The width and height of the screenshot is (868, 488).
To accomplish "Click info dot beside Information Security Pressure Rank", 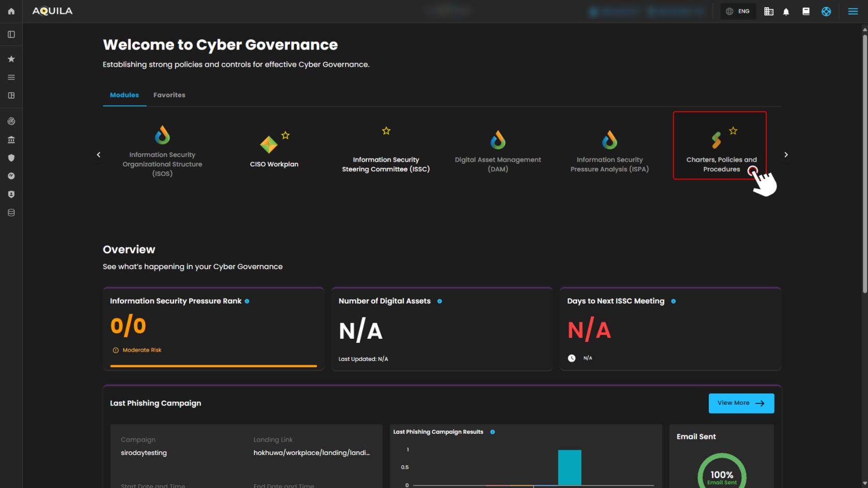I will tap(247, 301).
